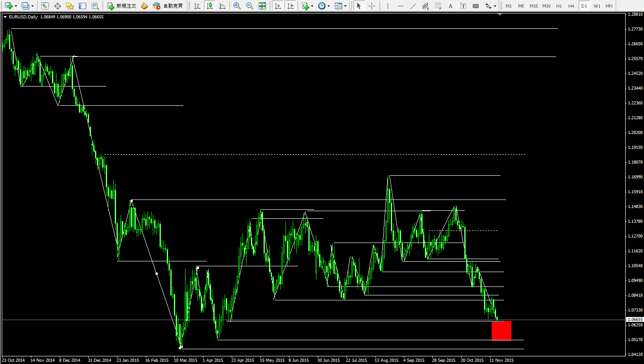The width and height of the screenshot is (644, 364).
Task: Expand the Periodicity clock dropdown
Action: (328, 6)
